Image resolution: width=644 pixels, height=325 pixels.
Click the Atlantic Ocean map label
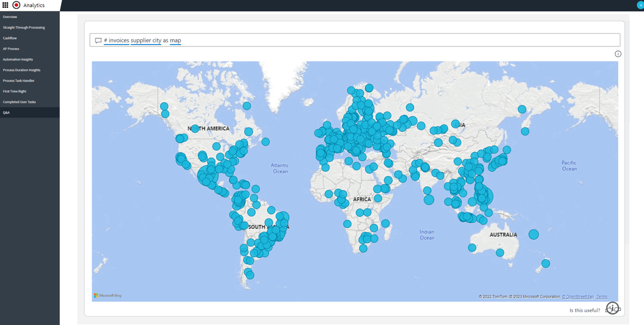coord(280,168)
